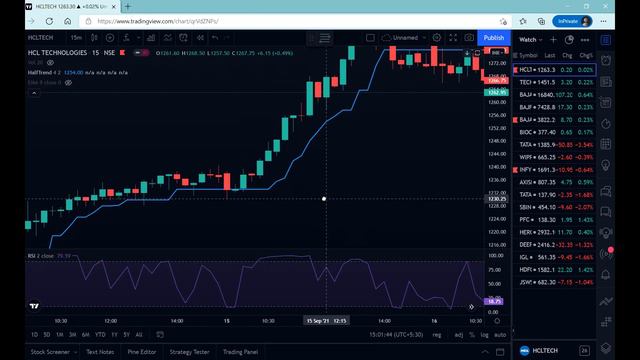Screen dimensions: 640x360
Task: Expand the Watch list dropdown
Action: tap(531, 40)
